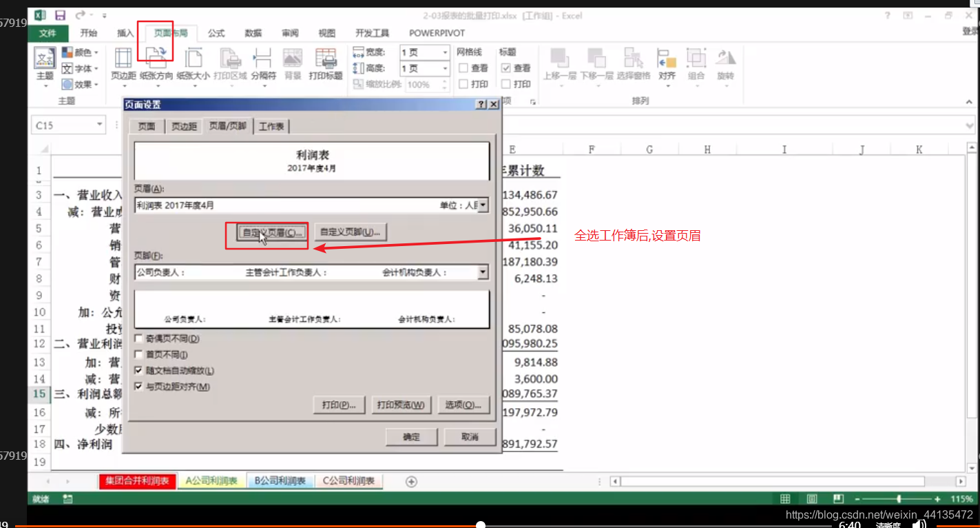
Task: Click the 打印预览 button
Action: [401, 405]
